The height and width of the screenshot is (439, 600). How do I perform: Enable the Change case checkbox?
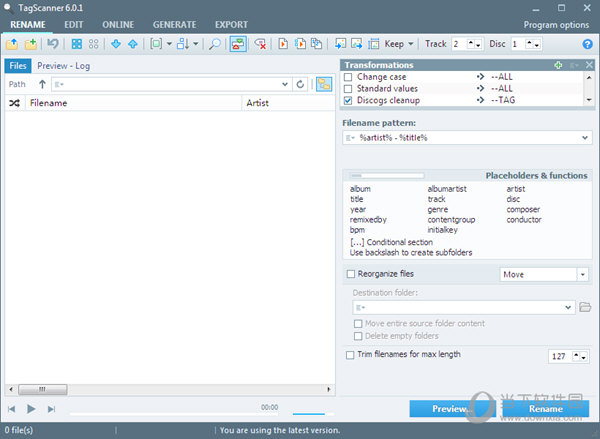[348, 77]
